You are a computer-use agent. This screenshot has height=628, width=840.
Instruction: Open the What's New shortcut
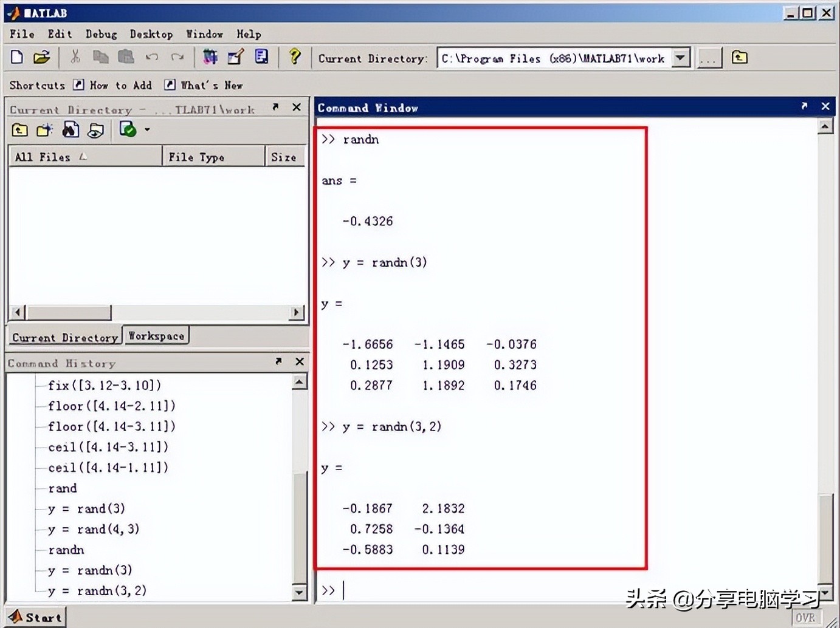[x=204, y=85]
